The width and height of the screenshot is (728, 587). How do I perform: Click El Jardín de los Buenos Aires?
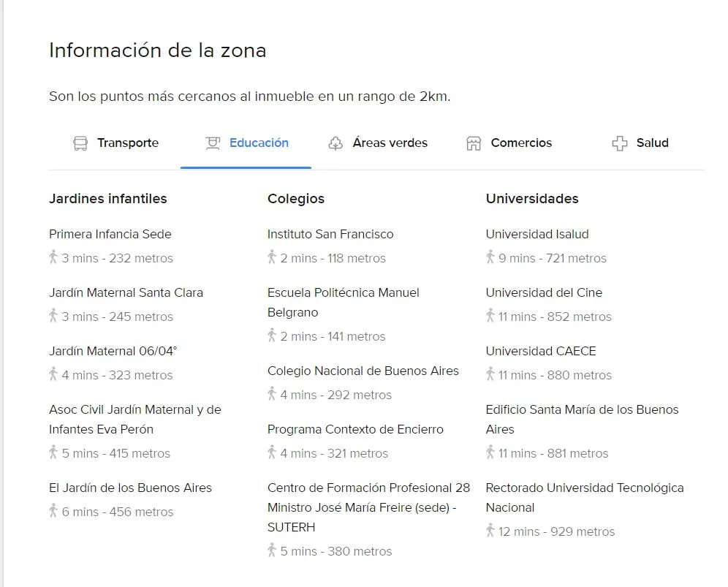[x=130, y=488]
